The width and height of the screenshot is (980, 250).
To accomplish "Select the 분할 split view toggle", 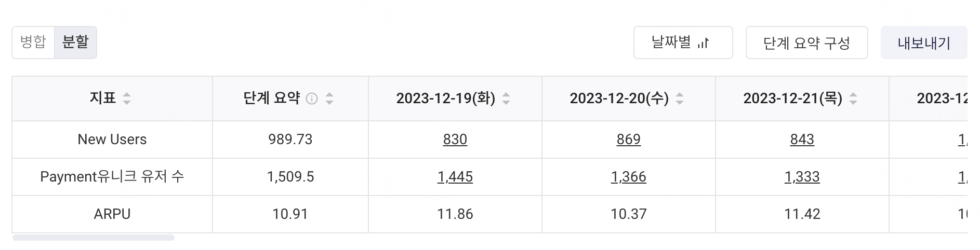I will [x=75, y=42].
